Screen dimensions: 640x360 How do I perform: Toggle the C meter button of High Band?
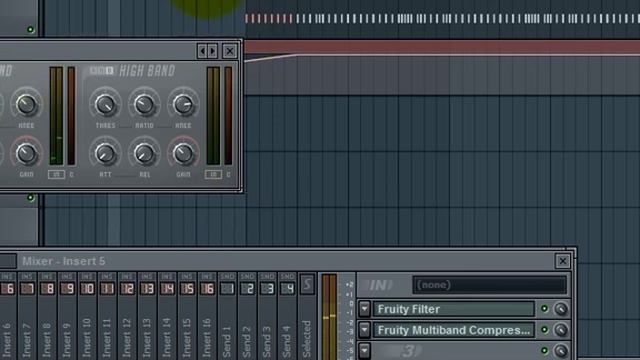pos(228,174)
